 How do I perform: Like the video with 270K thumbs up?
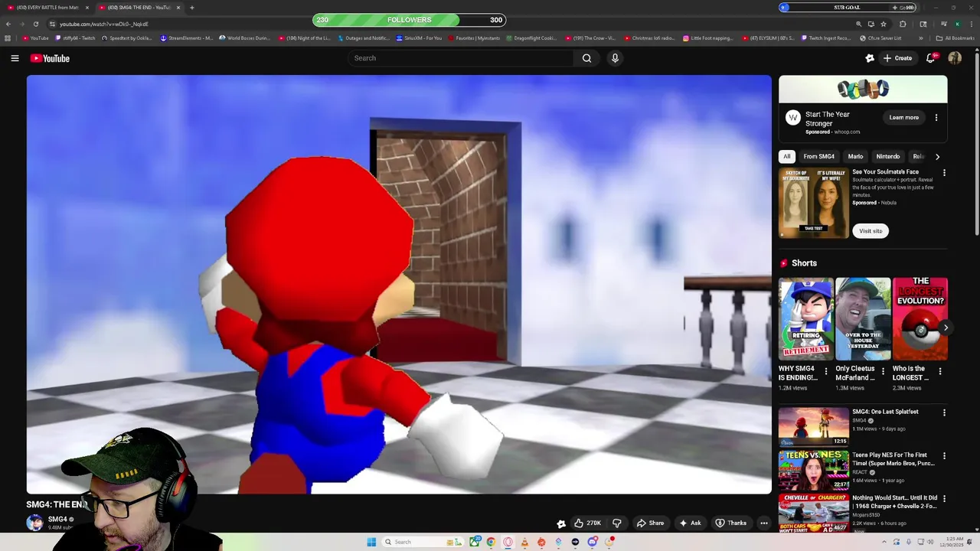pos(587,523)
